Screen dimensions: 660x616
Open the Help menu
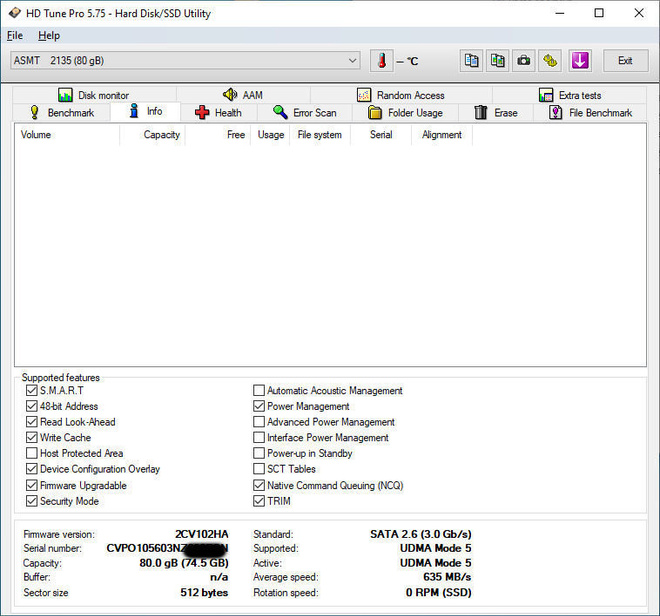[x=49, y=36]
